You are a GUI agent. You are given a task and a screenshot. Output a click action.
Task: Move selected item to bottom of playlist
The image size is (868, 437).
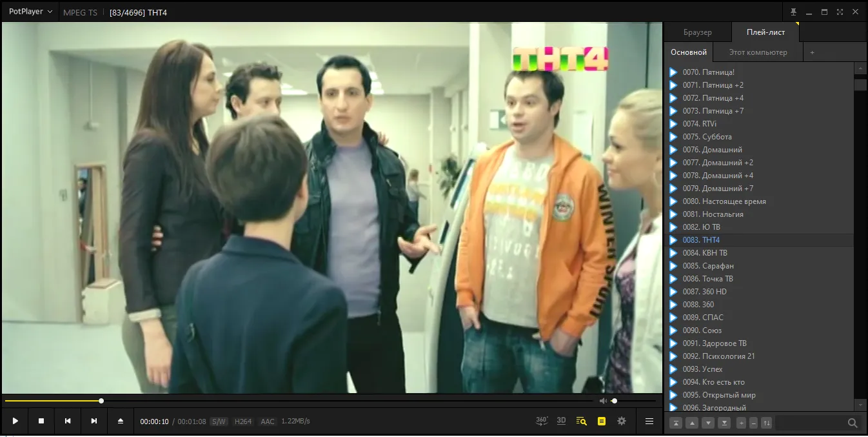pyautogui.click(x=724, y=423)
